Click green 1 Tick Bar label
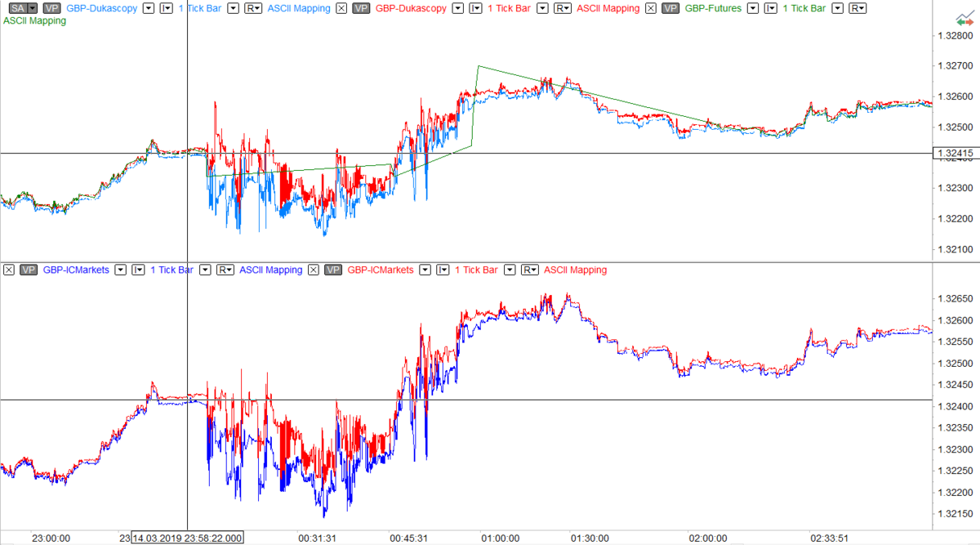 click(804, 8)
